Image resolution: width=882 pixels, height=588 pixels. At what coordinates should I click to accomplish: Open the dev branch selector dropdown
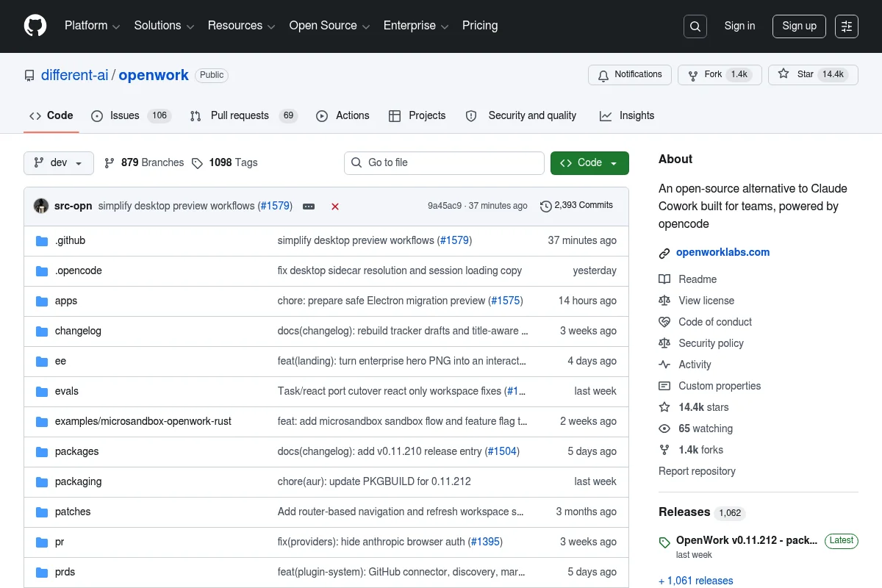point(59,163)
